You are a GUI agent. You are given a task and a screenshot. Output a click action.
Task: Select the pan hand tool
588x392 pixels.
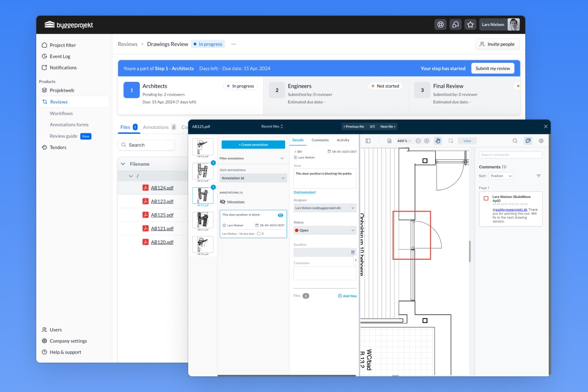tap(438, 141)
